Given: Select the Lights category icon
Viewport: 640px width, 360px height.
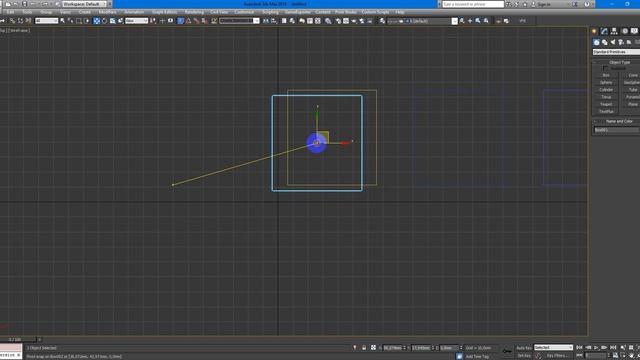Looking at the screenshot, I should 613,42.
